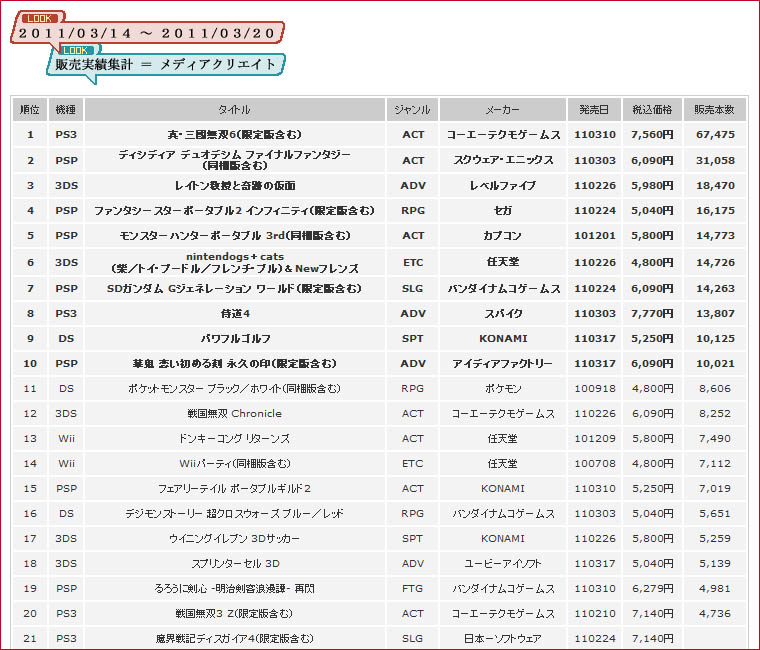
Task: Click the タイトル column header
Action: (x=235, y=110)
